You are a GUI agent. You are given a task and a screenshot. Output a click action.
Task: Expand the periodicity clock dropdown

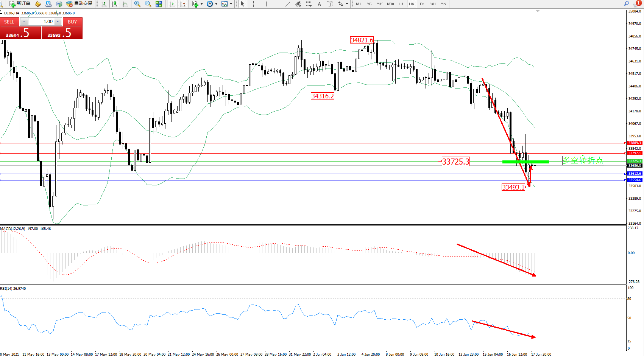(216, 4)
